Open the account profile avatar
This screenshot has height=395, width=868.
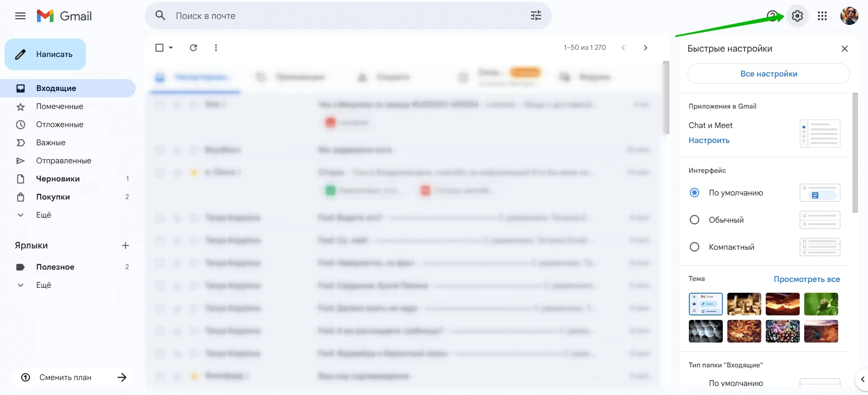(849, 16)
